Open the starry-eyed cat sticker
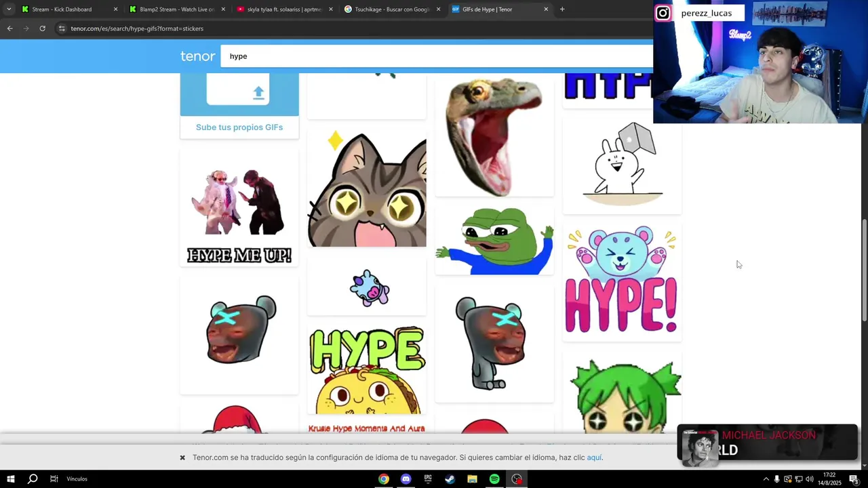 pos(367,188)
